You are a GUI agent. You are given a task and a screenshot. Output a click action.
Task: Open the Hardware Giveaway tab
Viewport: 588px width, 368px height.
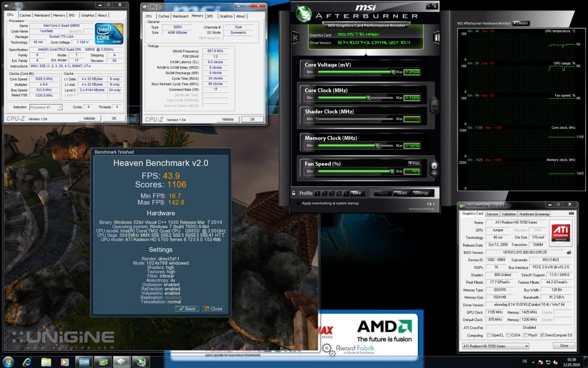click(x=534, y=214)
